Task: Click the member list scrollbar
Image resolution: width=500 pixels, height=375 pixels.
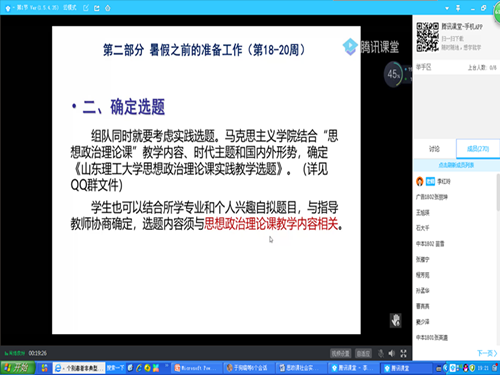Action: (x=498, y=192)
